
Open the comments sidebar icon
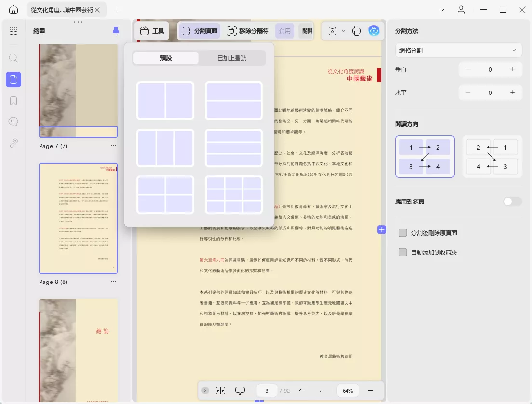tap(13, 121)
